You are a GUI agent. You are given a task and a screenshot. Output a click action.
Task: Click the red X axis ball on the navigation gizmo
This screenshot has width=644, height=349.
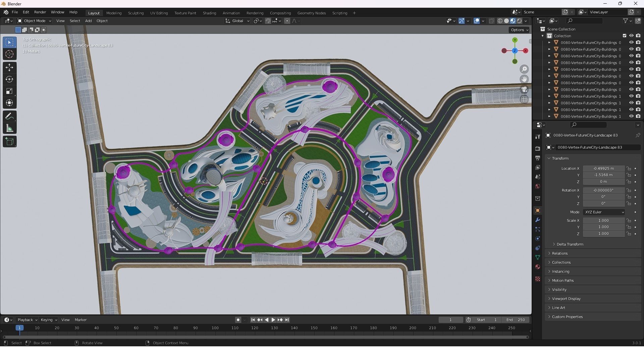click(526, 51)
